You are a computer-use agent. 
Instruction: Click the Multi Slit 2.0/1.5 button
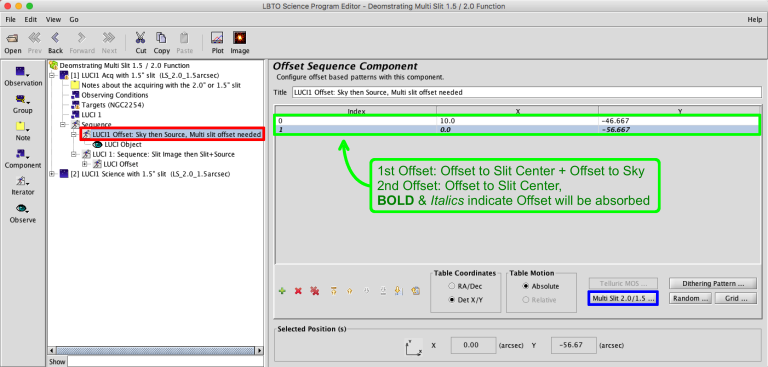[x=623, y=298]
